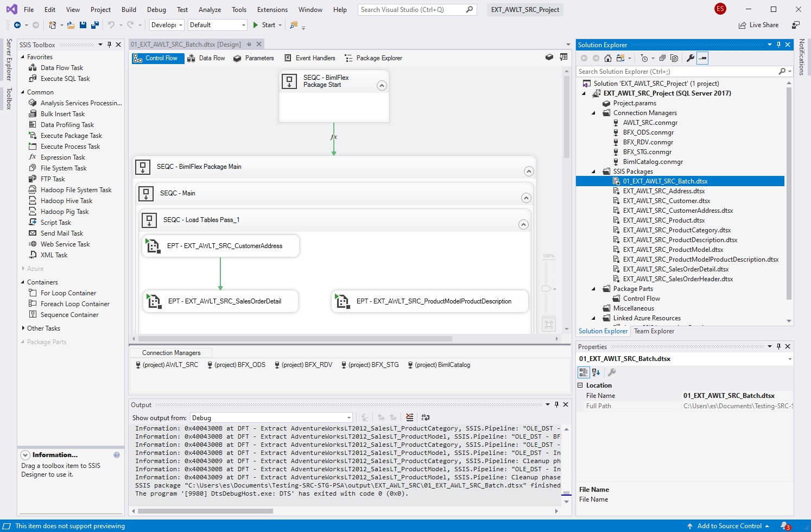Screen dimensions: 811x532
Task: Open the Debug menu
Action: pos(156,9)
